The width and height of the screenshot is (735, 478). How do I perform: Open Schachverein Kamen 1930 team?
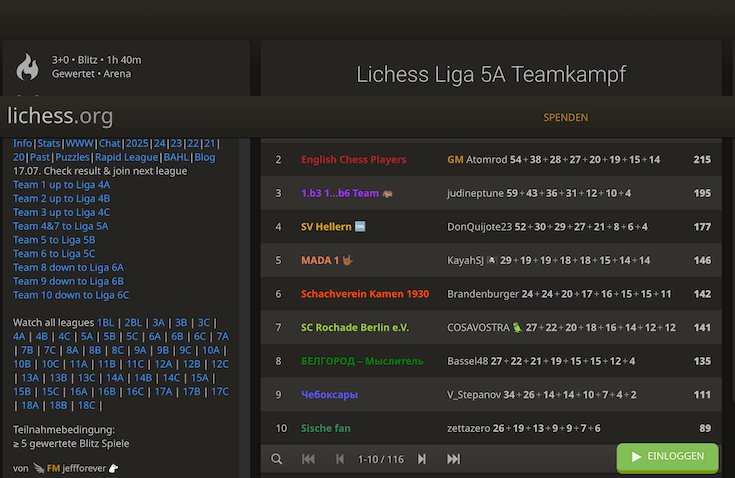pyautogui.click(x=365, y=294)
